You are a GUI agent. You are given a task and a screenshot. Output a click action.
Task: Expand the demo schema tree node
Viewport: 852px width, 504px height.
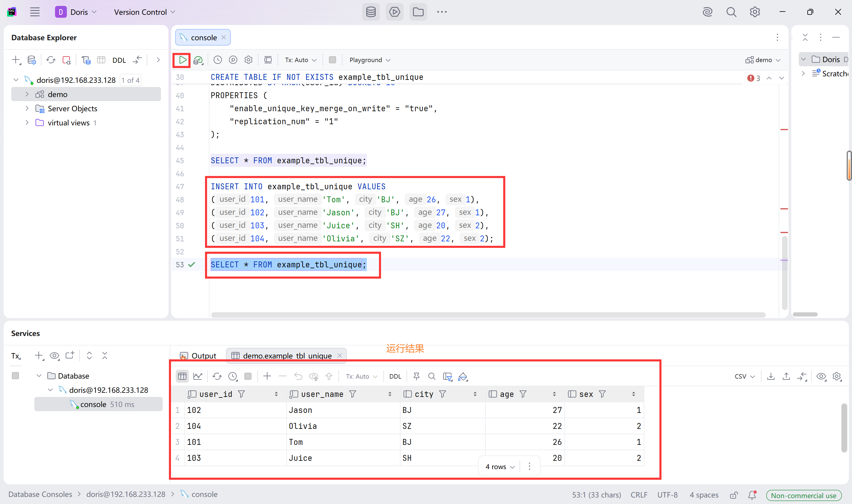[x=27, y=94]
